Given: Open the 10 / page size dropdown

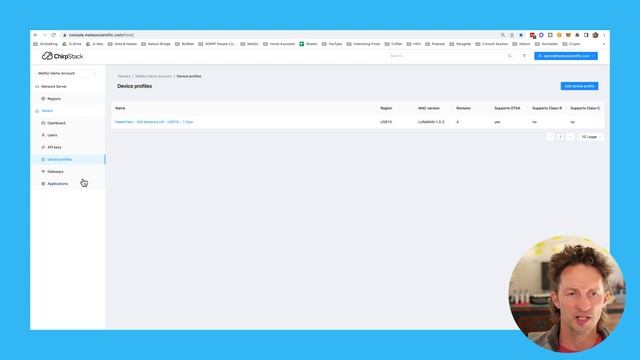Looking at the screenshot, I should [x=590, y=137].
